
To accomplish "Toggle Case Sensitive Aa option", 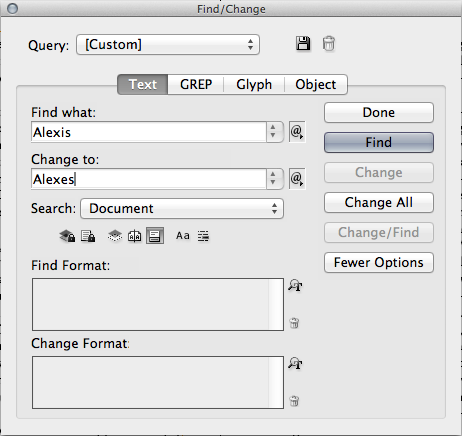I will pos(183,236).
